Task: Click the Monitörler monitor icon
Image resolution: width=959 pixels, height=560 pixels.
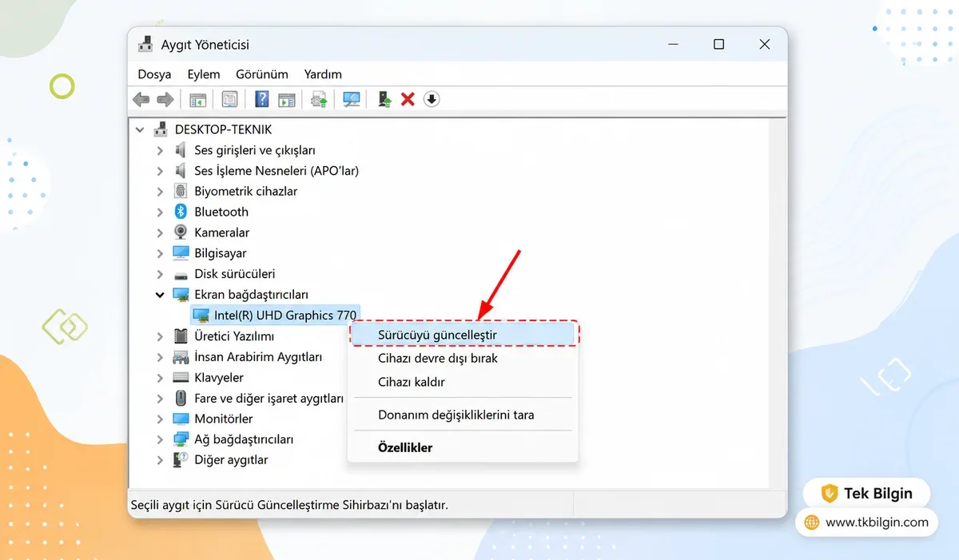Action: pyautogui.click(x=181, y=419)
